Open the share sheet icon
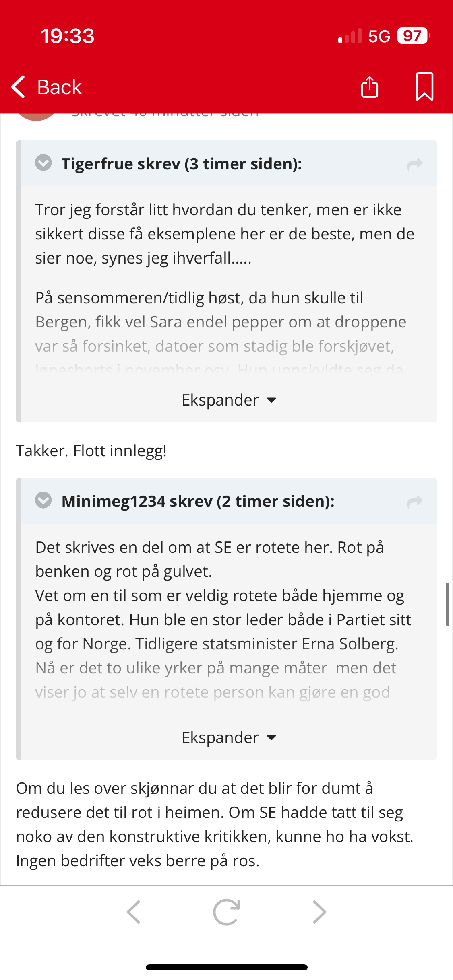This screenshot has width=453, height=980. [x=369, y=87]
